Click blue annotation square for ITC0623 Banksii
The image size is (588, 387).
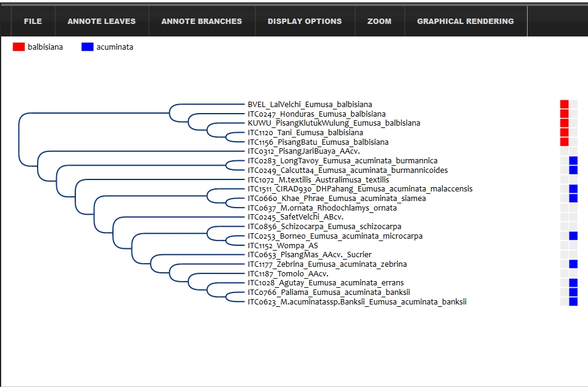[574, 301]
